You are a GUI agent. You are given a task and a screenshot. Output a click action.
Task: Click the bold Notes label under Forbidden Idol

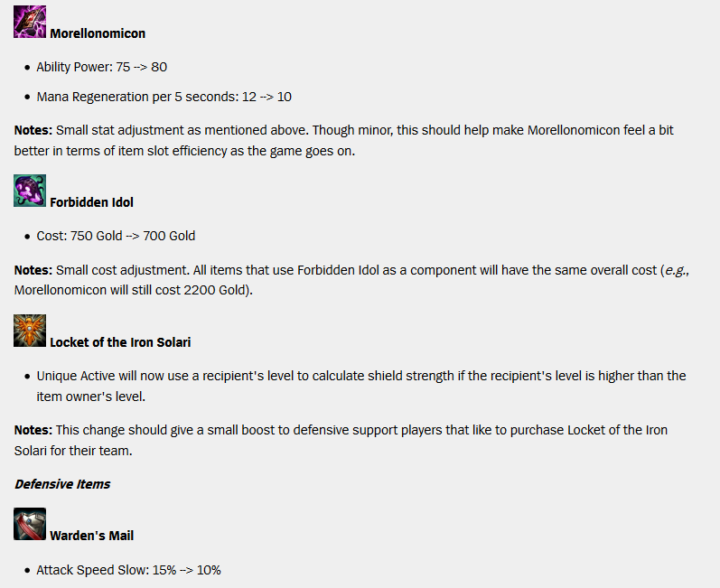tap(33, 270)
